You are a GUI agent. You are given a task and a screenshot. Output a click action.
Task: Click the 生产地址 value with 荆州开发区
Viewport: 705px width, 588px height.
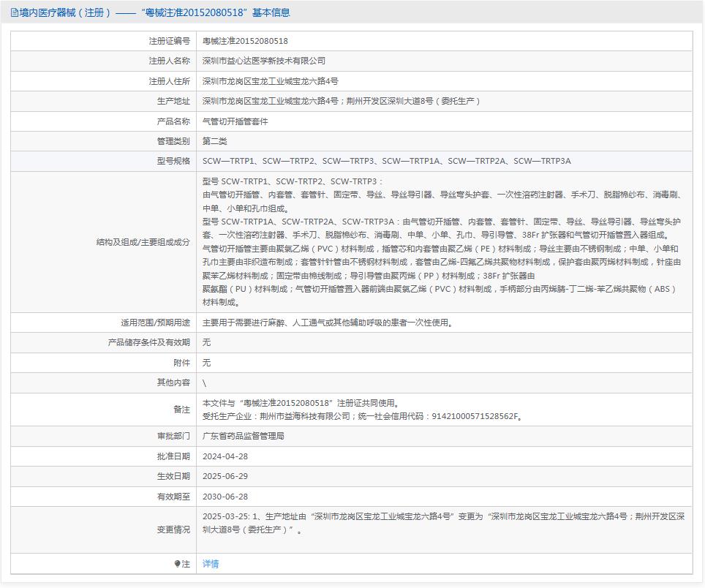342,101
